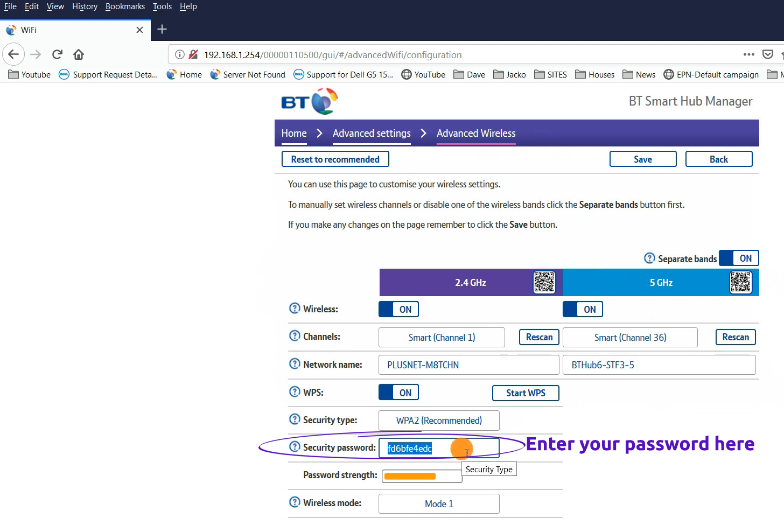Screen dimensions: 784x532
Task: Open the Wireless mode Mode 1 dropdown
Action: pos(439,504)
